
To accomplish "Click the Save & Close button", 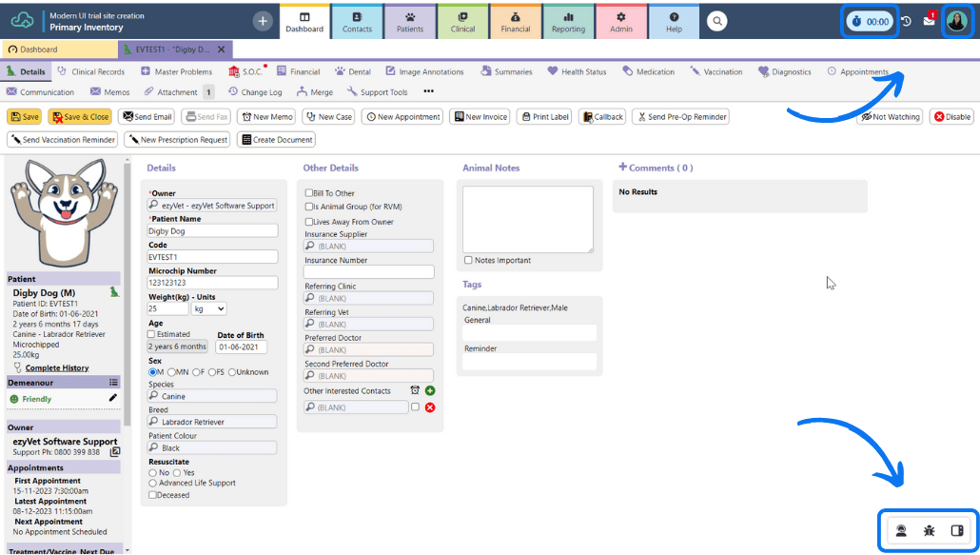I will 80,117.
